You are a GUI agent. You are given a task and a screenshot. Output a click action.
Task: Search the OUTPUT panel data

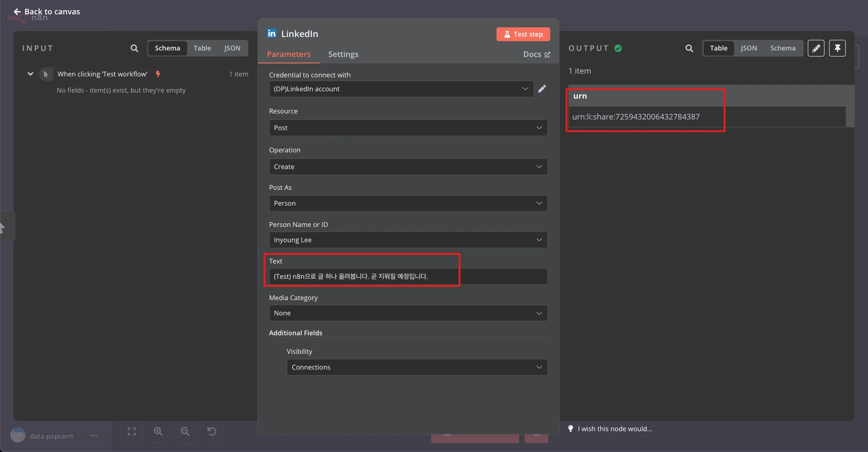[689, 48]
